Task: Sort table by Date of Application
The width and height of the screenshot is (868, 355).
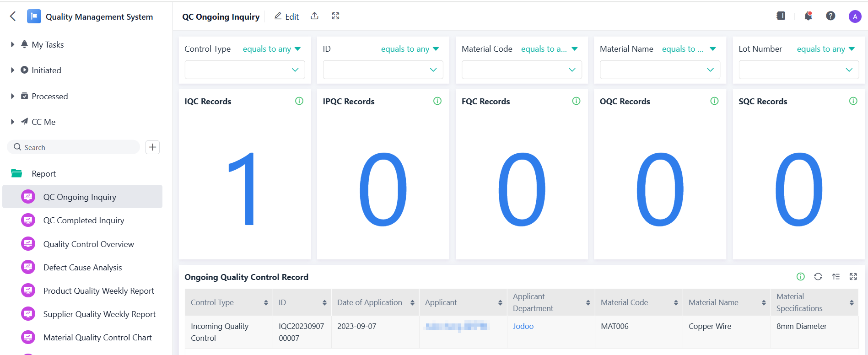Action: (x=412, y=303)
